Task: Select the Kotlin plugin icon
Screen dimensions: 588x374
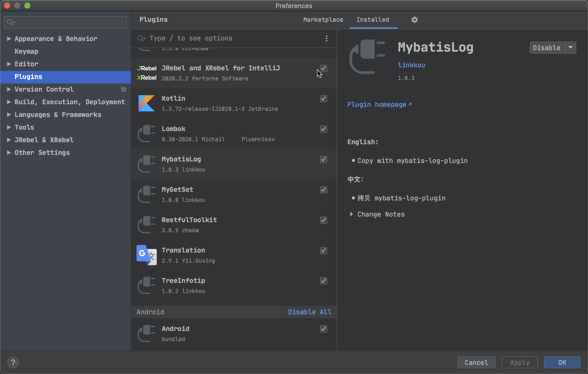Action: click(146, 103)
